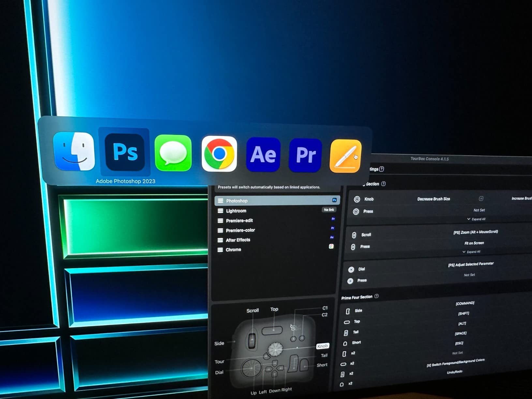This screenshot has width=532, height=399.
Task: Open Finder from the macOS Dock
Action: pos(74,153)
